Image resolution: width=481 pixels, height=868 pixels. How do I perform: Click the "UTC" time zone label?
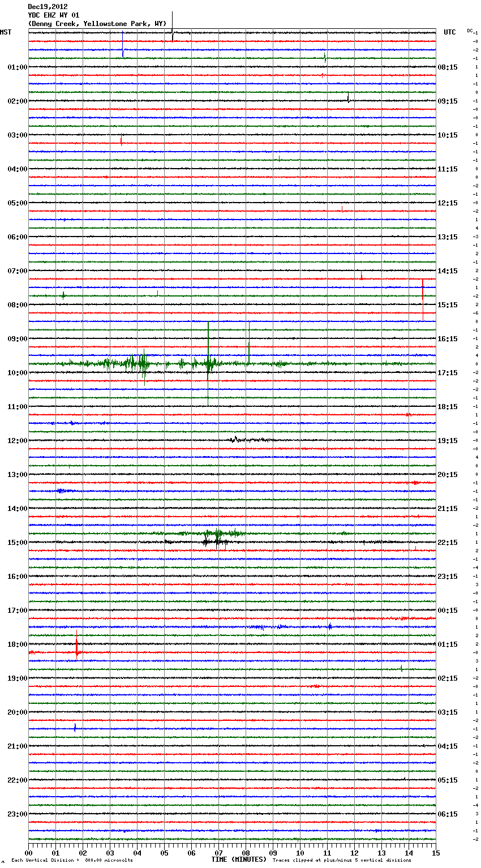click(450, 32)
